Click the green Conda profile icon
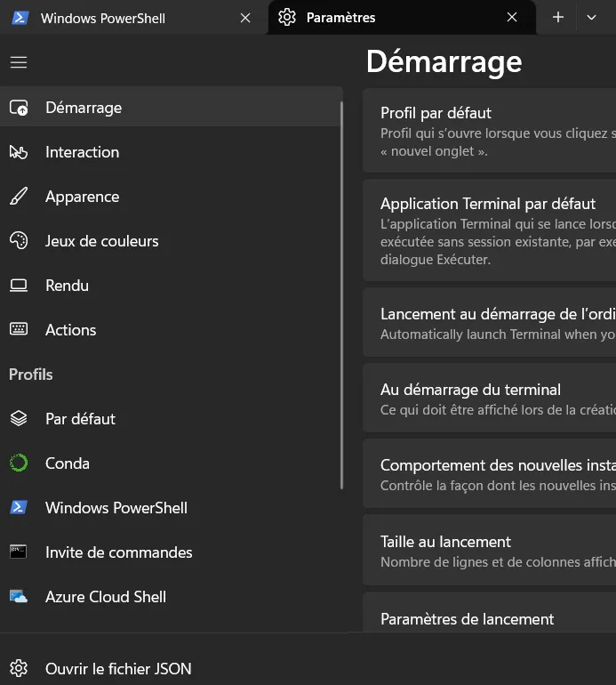616x685 pixels. (19, 463)
